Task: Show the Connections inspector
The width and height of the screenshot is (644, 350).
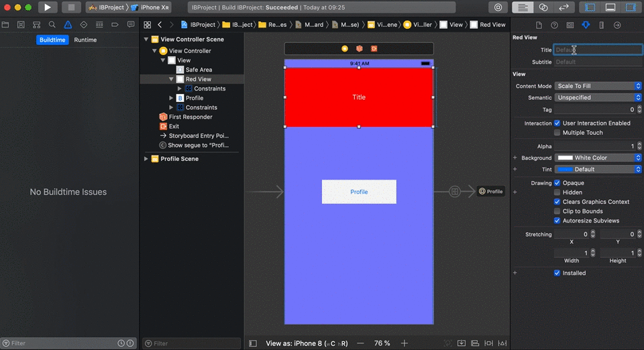Action: (x=617, y=25)
